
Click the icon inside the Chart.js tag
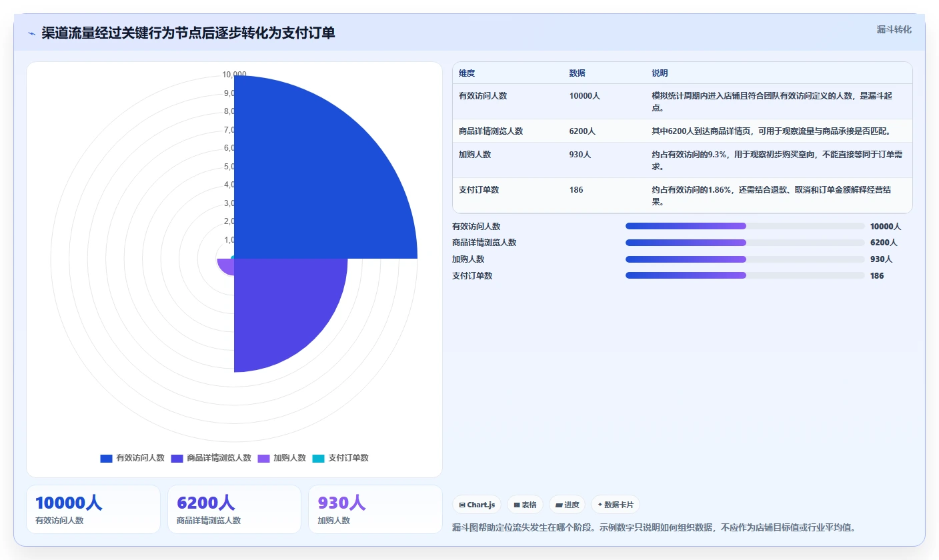462,505
